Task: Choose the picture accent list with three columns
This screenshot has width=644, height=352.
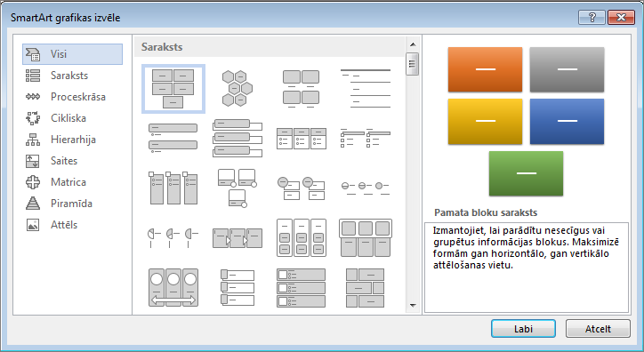Action: 173,188
